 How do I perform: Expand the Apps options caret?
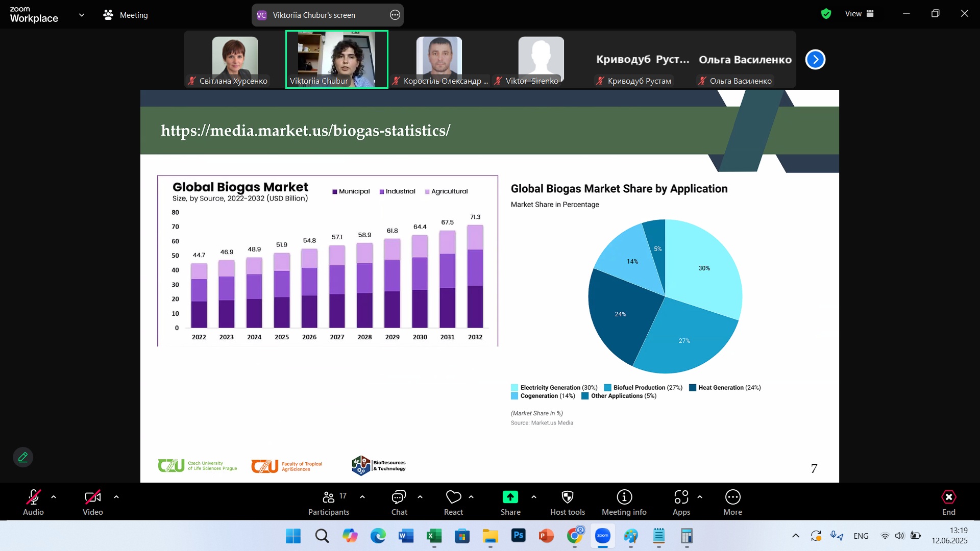[700, 497]
